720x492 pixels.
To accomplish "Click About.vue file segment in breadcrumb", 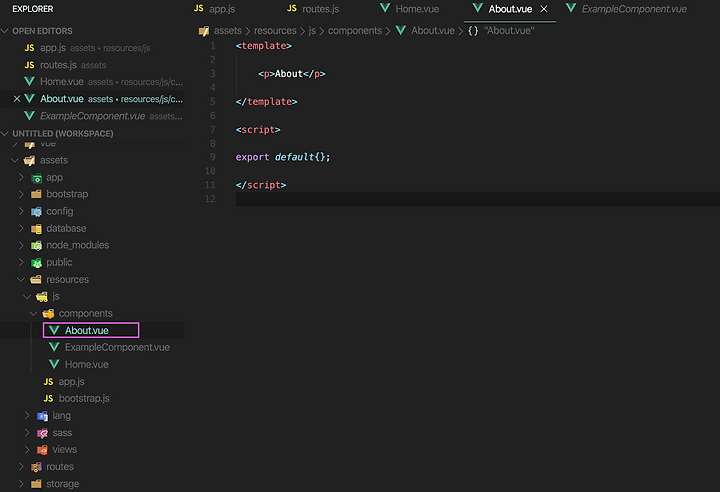I will click(433, 31).
